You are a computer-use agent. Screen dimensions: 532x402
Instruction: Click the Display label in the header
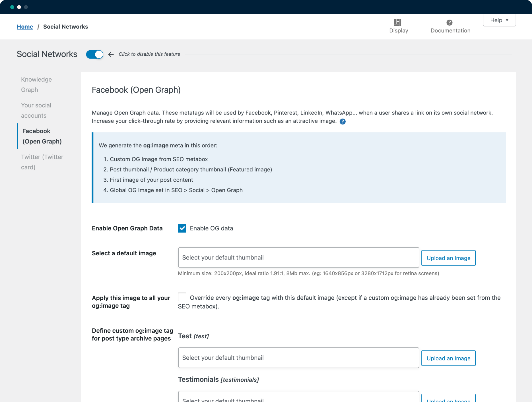pos(399,31)
